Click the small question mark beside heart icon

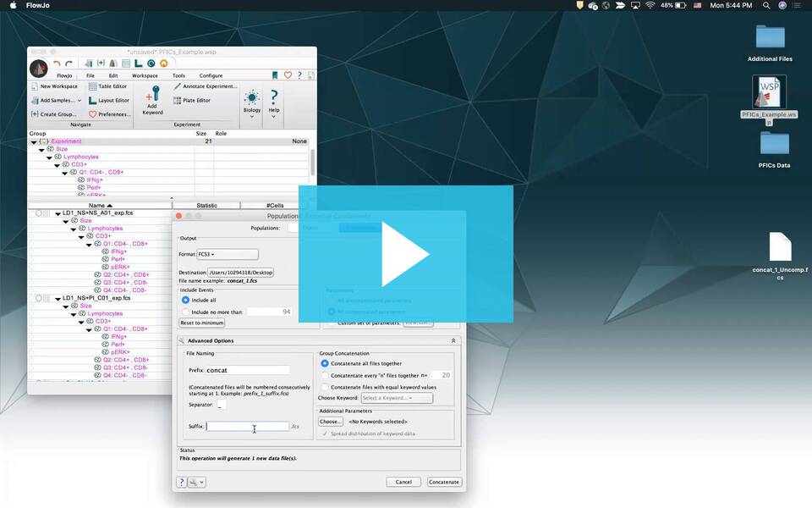click(x=299, y=75)
